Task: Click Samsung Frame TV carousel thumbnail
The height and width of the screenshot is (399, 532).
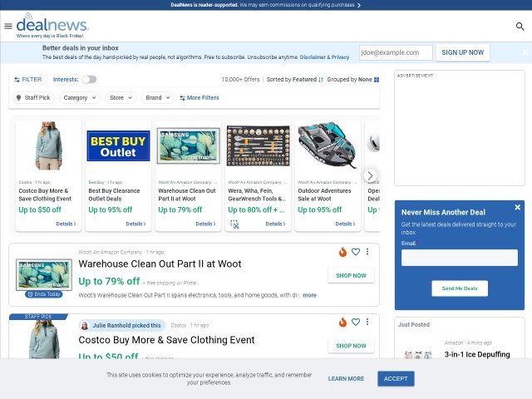Action: 189,146
